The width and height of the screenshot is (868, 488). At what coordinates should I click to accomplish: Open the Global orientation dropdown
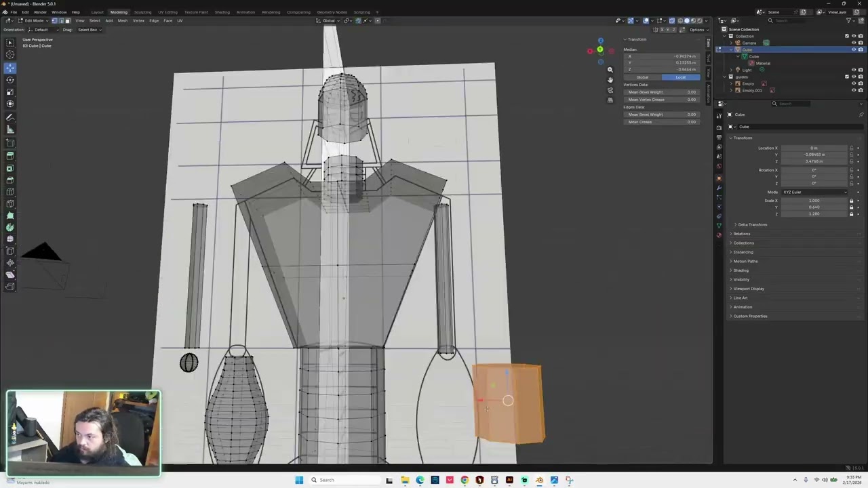click(329, 20)
